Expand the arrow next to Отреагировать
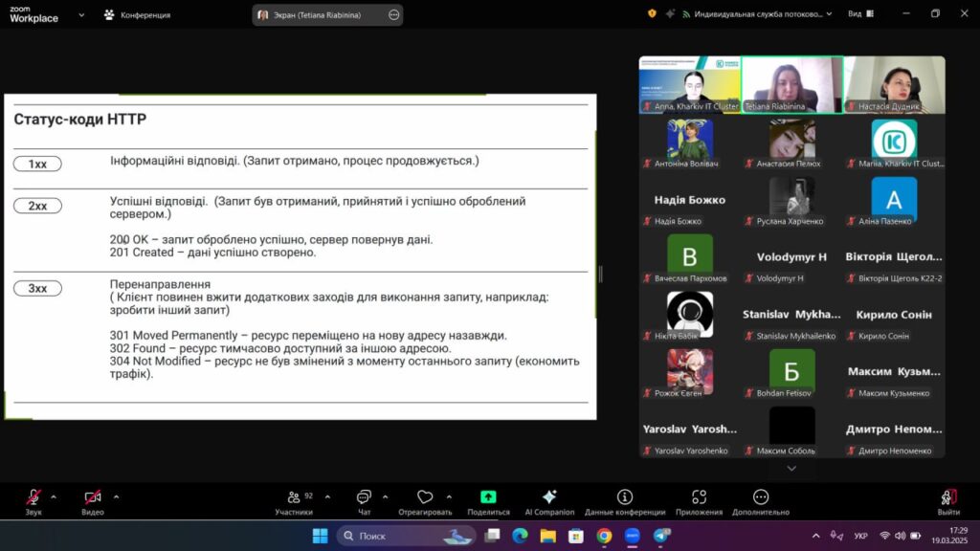 pyautogui.click(x=449, y=497)
